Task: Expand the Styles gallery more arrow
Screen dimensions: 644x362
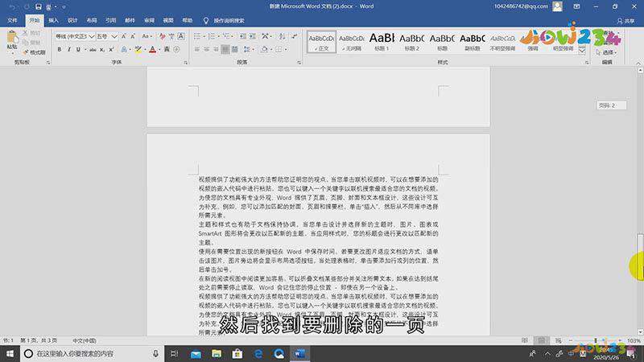Action: point(582,51)
